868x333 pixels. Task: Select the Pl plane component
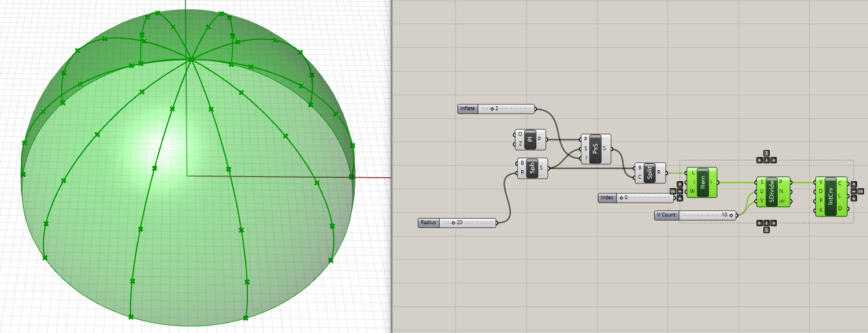point(530,140)
